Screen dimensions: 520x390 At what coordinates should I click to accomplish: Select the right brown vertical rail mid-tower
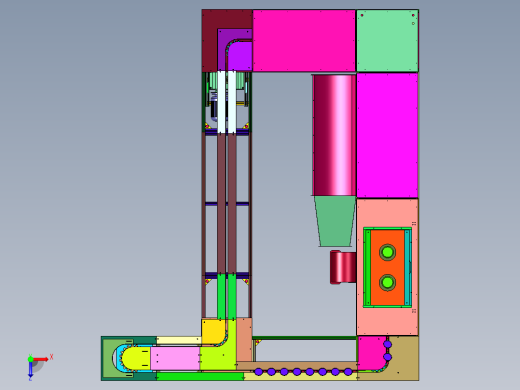[232, 203]
